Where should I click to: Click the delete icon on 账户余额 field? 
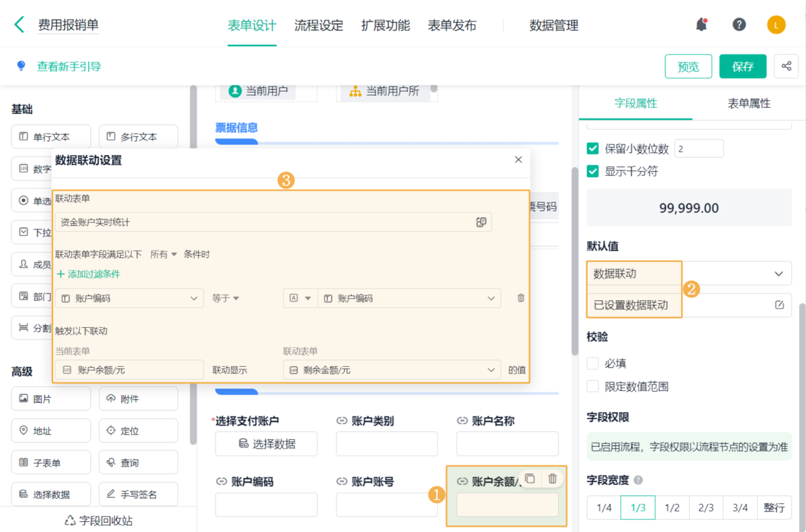point(552,478)
